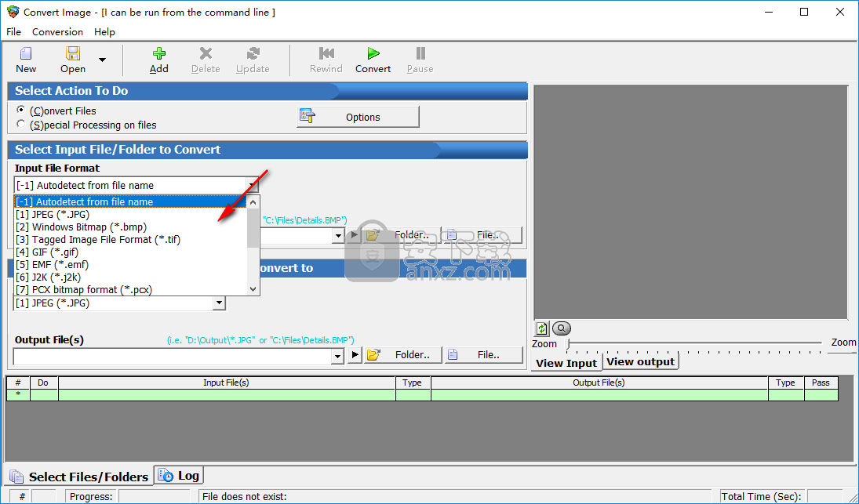
Task: Click the New file toolbar icon
Action: (x=26, y=54)
